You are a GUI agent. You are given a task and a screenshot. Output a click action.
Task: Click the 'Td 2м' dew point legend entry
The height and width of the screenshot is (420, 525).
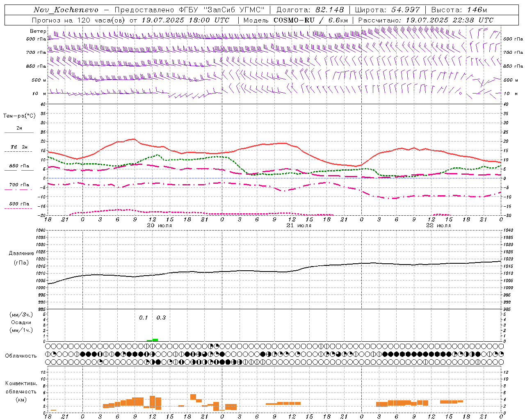click(19, 147)
